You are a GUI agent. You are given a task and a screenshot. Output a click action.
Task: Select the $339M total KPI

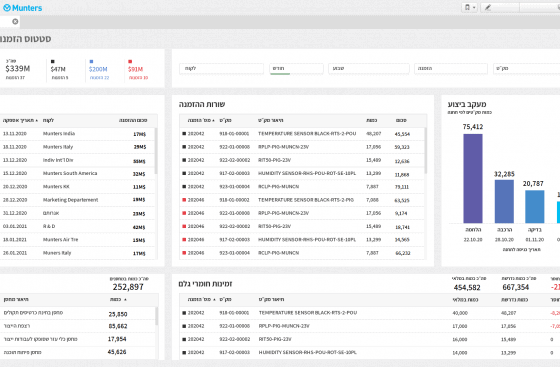click(x=18, y=69)
